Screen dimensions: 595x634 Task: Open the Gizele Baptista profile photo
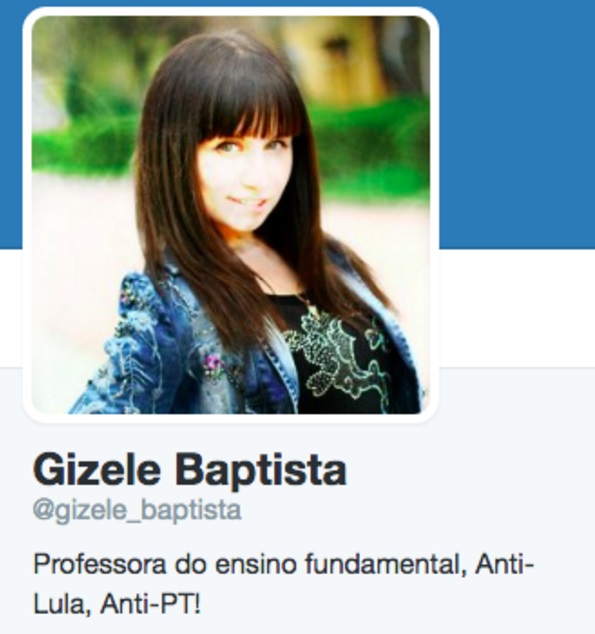click(231, 215)
